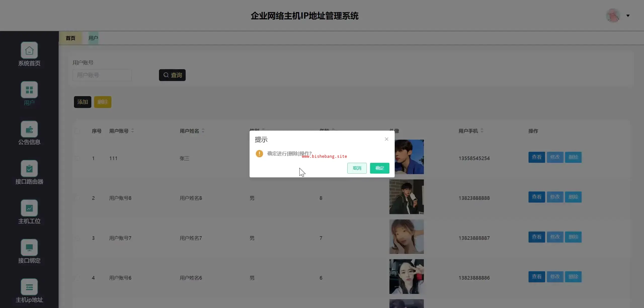This screenshot has width=644, height=308.
Task: Open 主机工位 chart icon in sidebar
Action: 29,208
